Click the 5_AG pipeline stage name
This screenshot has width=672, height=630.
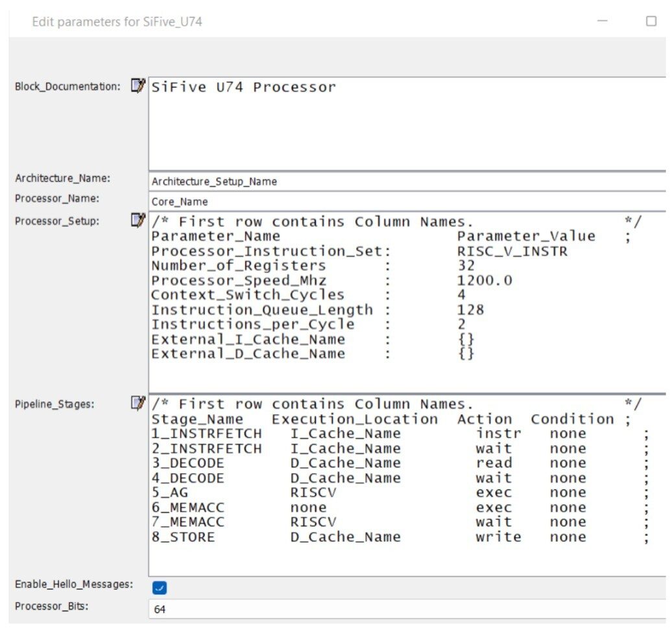pos(169,493)
